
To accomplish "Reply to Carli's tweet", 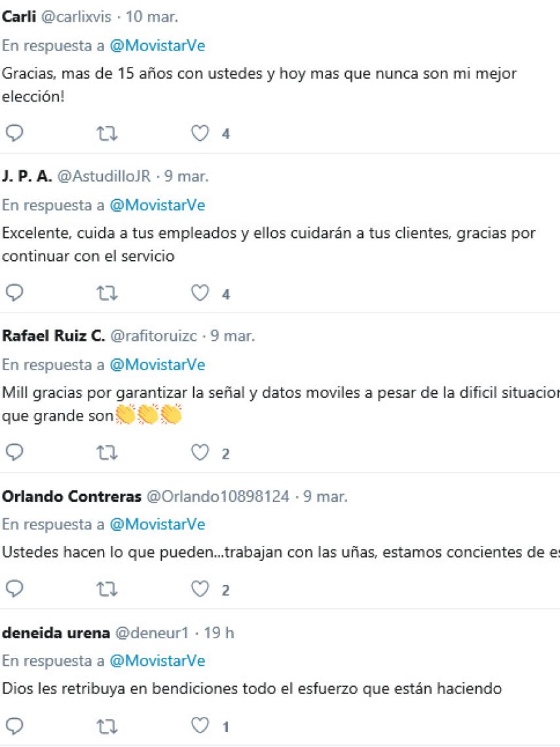I will [14, 134].
